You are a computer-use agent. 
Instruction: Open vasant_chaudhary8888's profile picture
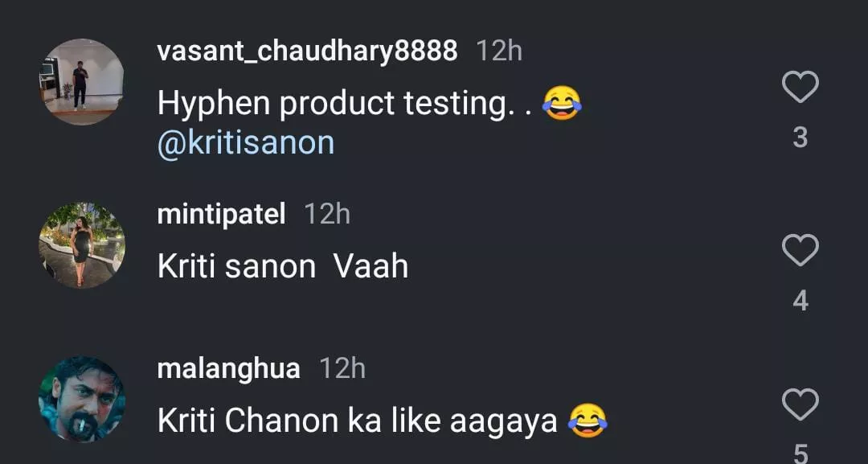coord(82,82)
